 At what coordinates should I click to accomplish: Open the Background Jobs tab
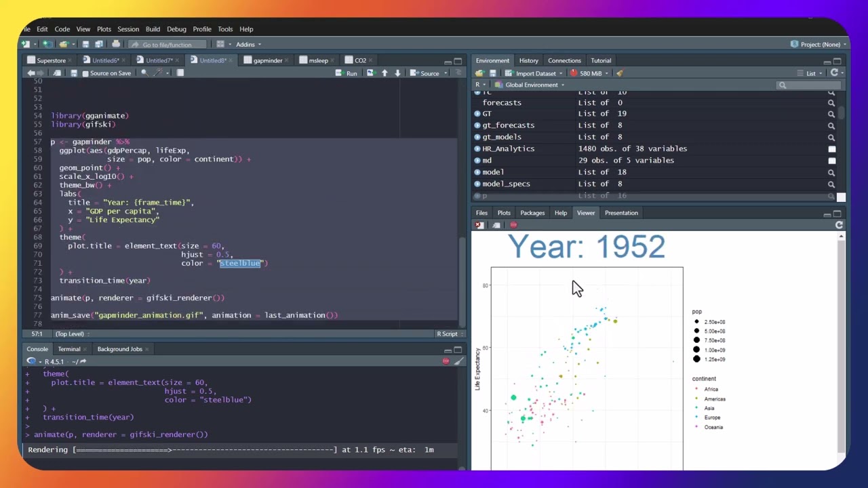click(x=119, y=349)
